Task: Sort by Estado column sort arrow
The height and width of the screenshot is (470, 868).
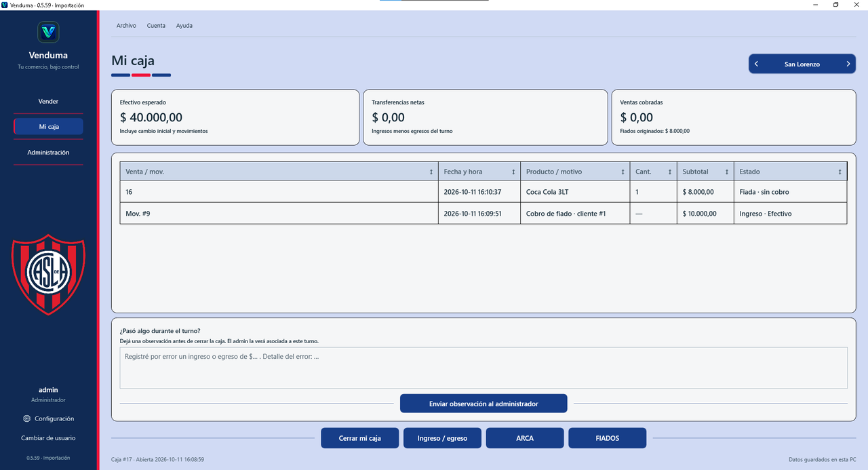Action: tap(840, 172)
